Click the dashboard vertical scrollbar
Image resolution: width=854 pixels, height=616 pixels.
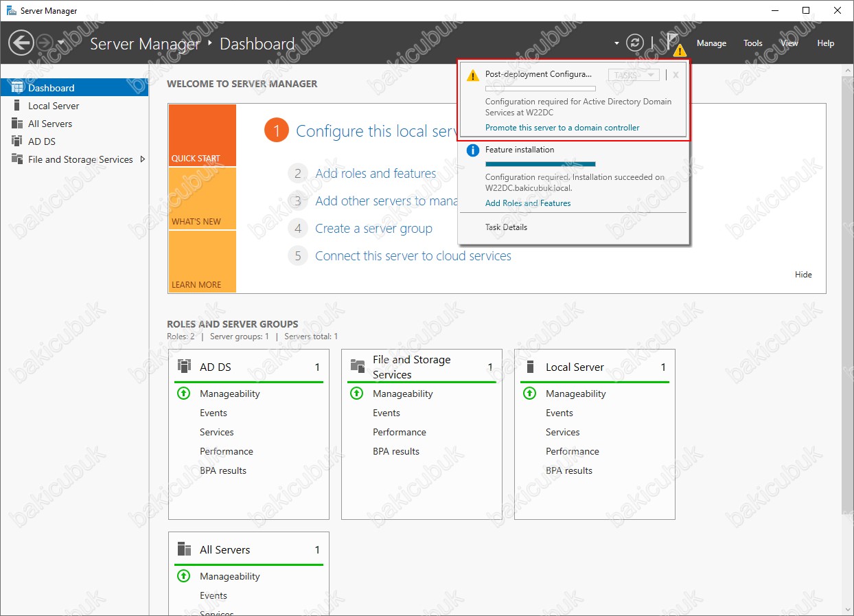pyautogui.click(x=847, y=295)
